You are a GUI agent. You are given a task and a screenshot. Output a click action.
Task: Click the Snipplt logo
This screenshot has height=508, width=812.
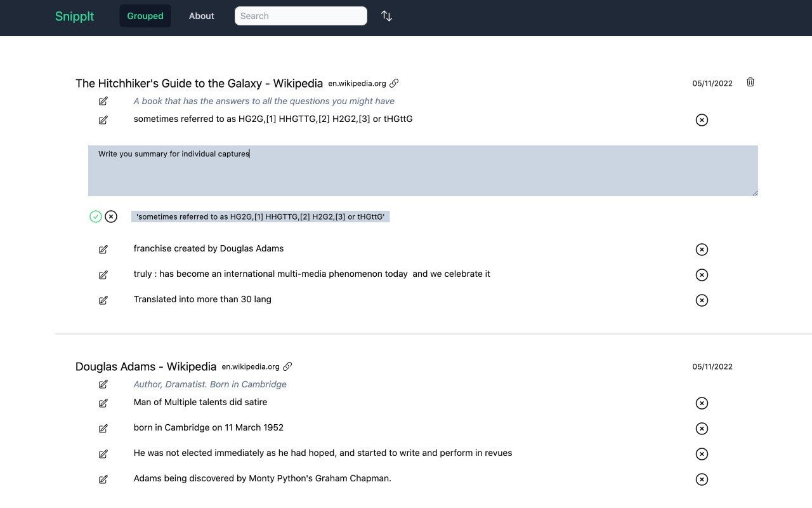tap(74, 16)
